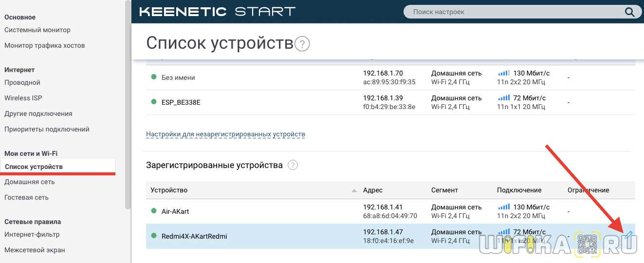Click the Адрес column header
This screenshot has width=644, height=263.
click(373, 190)
